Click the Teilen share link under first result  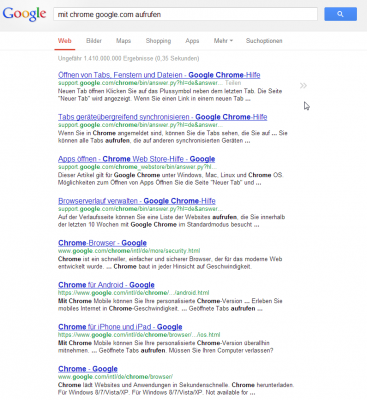[x=233, y=83]
